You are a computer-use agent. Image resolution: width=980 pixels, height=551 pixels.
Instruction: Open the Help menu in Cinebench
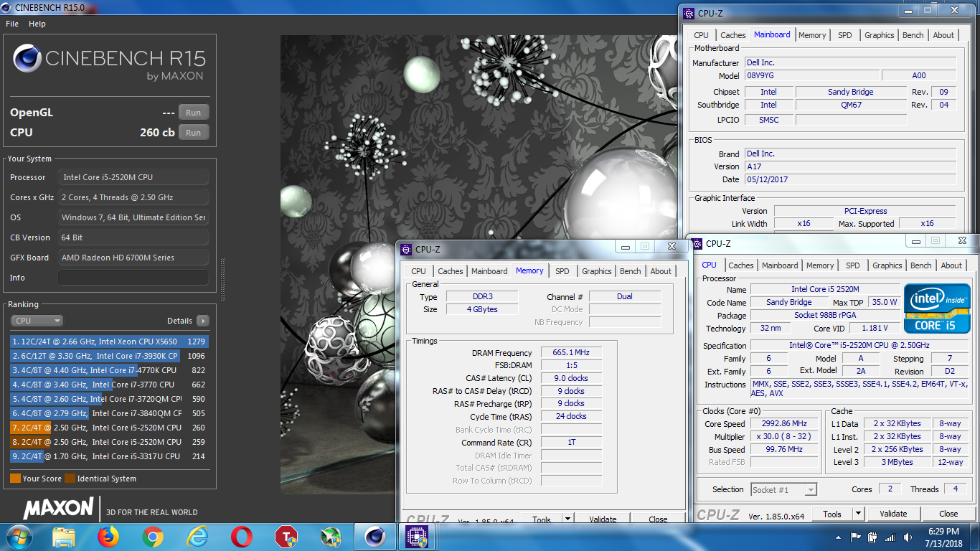37,24
